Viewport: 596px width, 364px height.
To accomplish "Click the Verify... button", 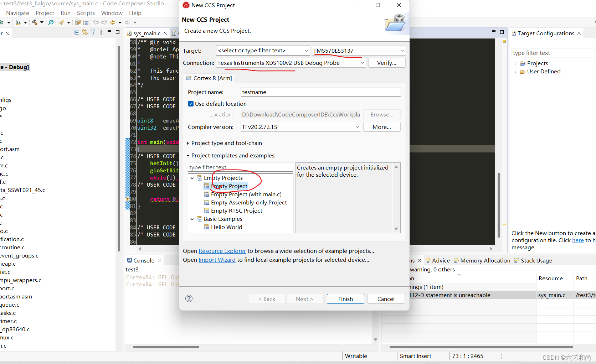I will [386, 63].
